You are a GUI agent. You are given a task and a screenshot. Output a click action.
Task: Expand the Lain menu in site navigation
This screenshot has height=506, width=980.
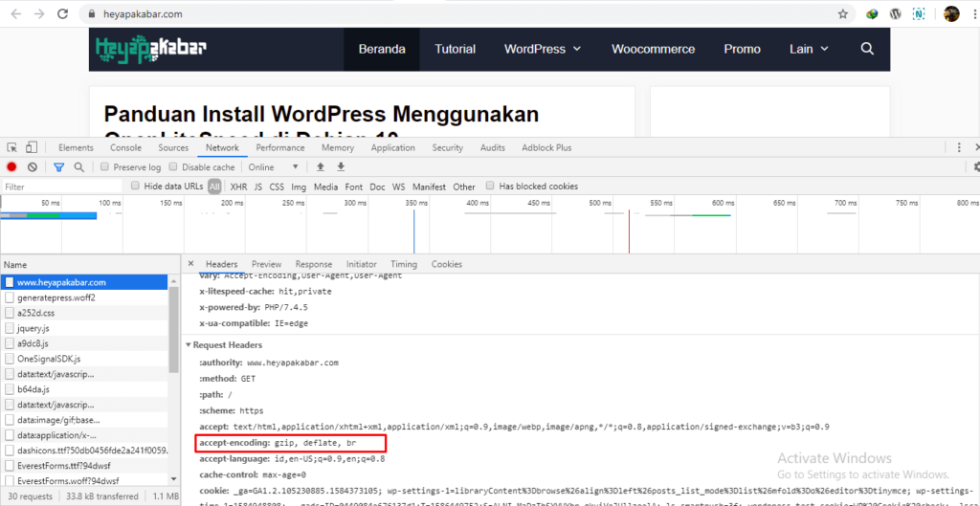(809, 49)
